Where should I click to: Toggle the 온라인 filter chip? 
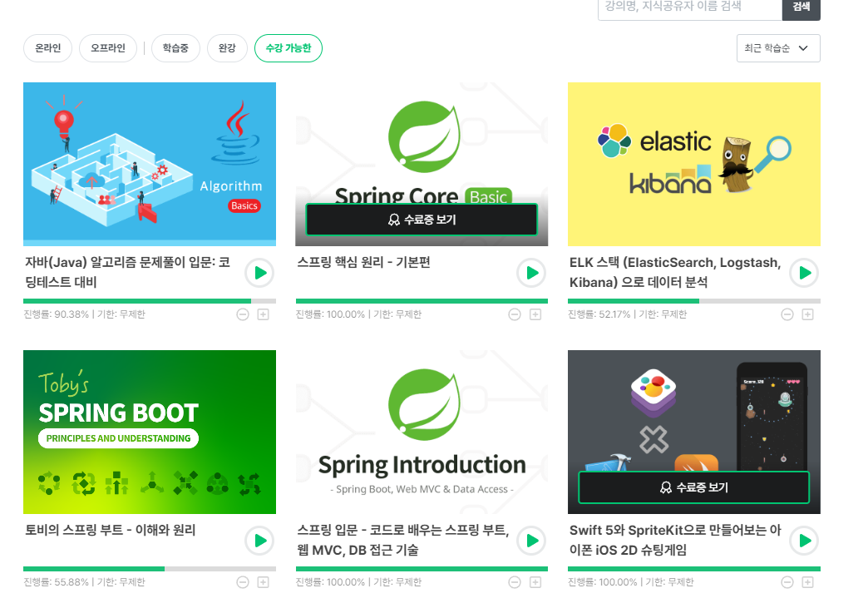47,48
